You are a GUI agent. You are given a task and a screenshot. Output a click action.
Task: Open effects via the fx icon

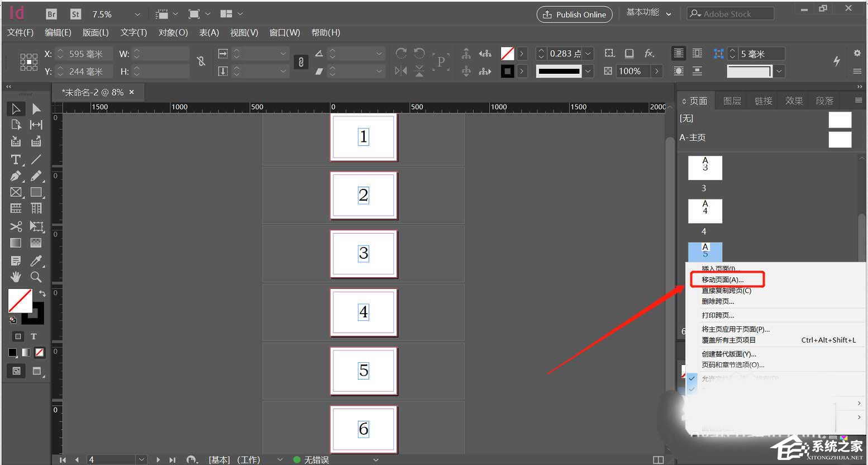[649, 53]
